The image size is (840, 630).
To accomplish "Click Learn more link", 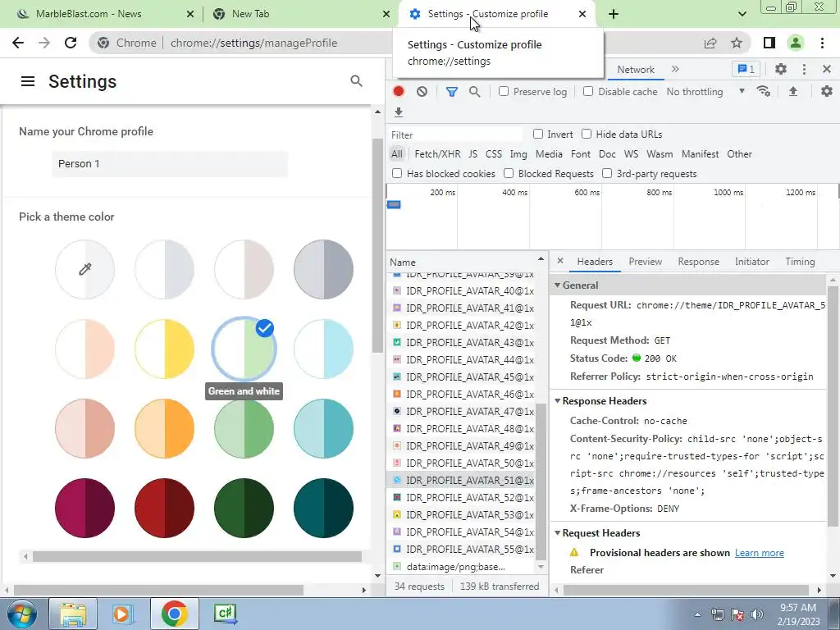I will coord(759,552).
